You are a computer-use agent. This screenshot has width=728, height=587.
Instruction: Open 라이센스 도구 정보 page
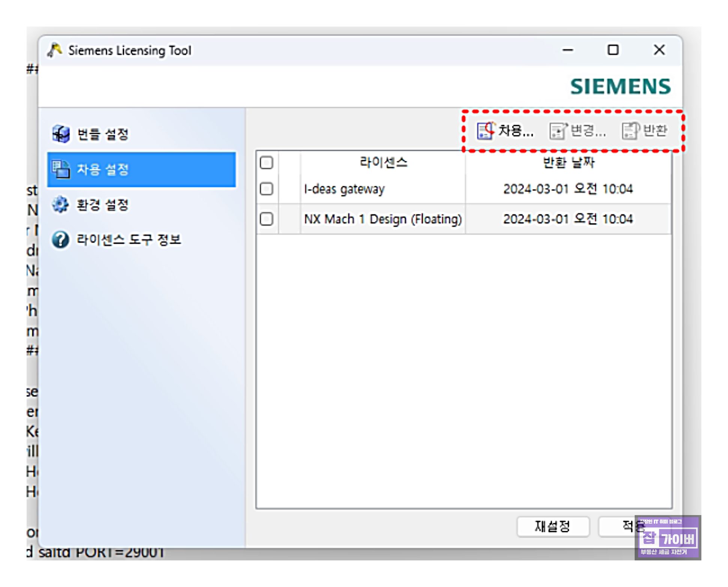pyautogui.click(x=129, y=240)
